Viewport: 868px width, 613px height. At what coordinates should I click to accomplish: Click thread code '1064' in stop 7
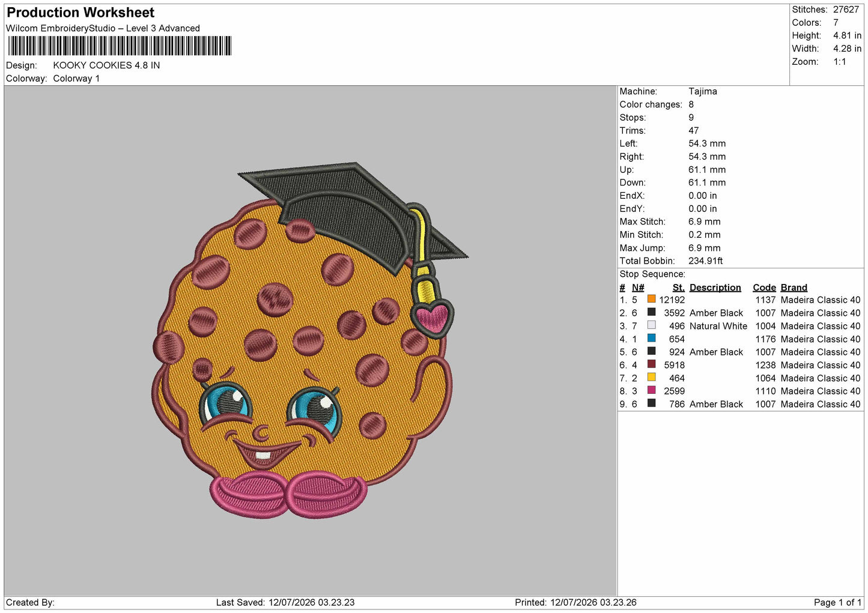(766, 378)
